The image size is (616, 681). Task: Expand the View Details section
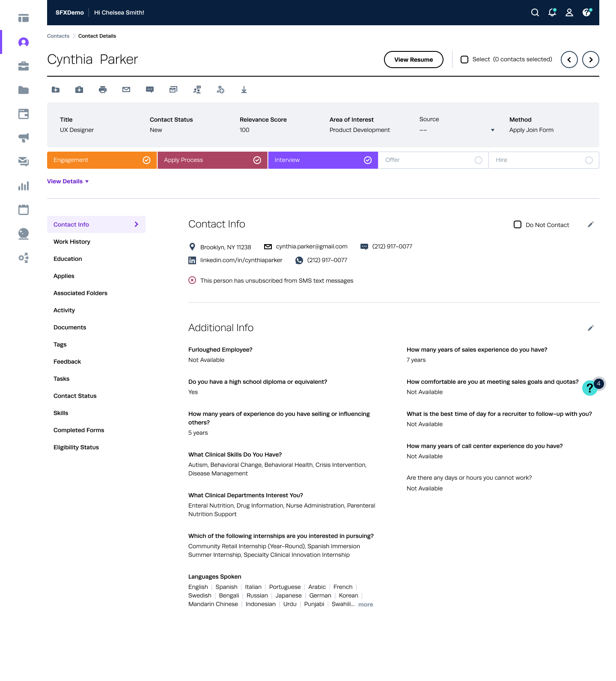pos(68,182)
